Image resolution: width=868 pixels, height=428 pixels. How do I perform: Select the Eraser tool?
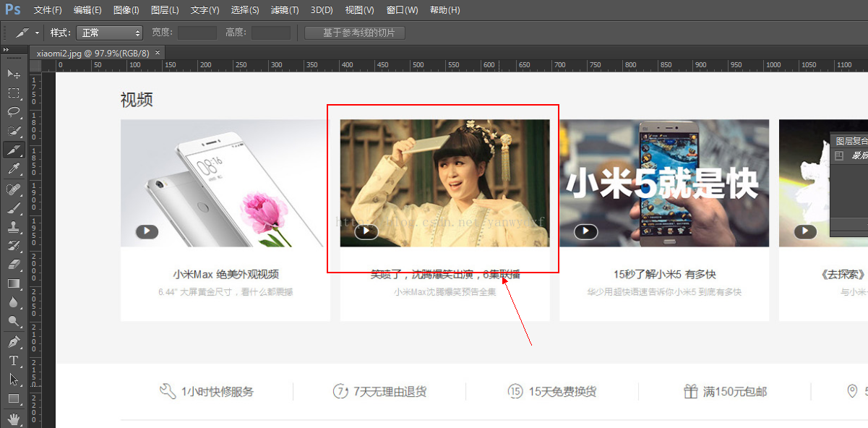(14, 265)
